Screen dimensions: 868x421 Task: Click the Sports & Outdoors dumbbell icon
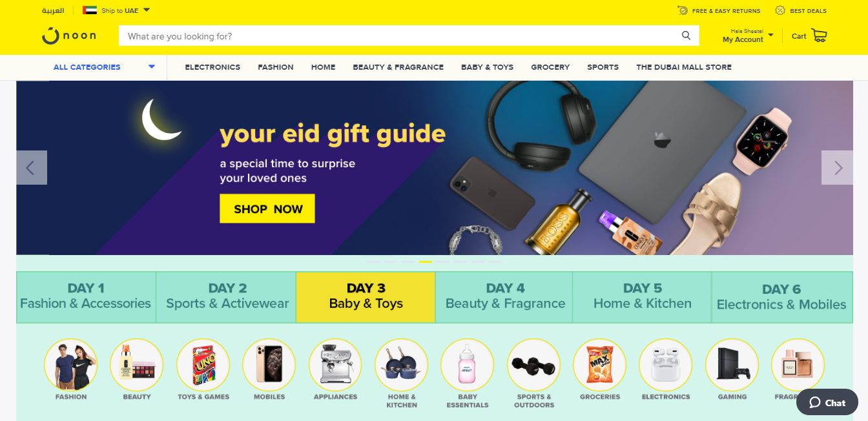[x=534, y=365]
